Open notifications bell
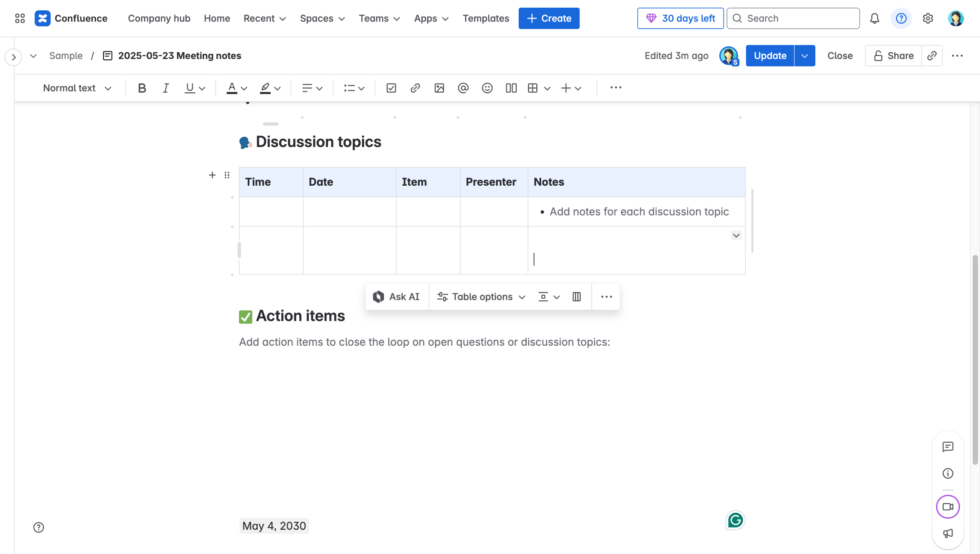This screenshot has height=554, width=980. click(874, 18)
